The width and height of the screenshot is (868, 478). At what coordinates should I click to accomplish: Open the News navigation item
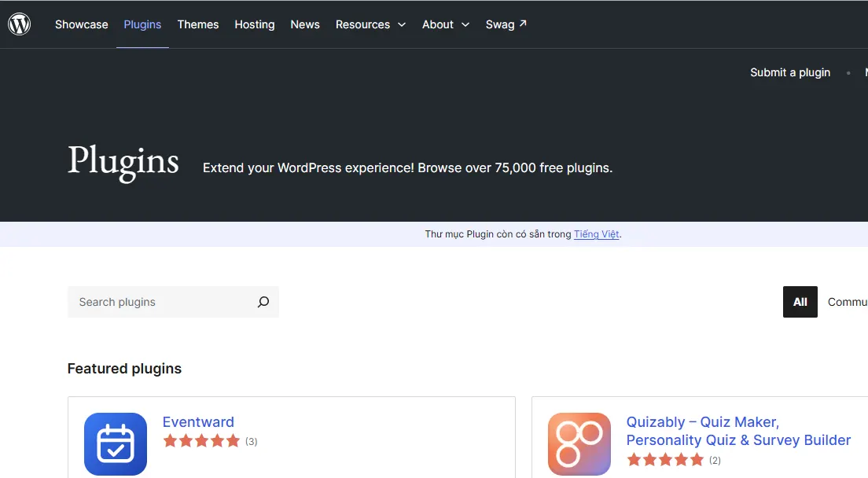coord(305,24)
